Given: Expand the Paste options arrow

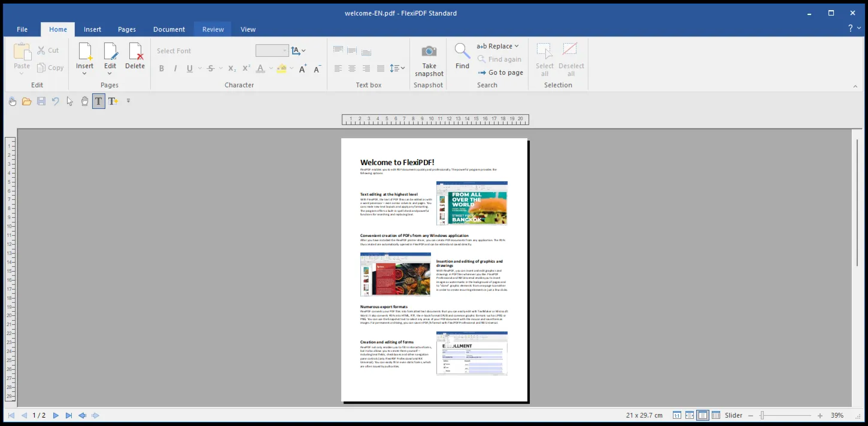Looking at the screenshot, I should (x=22, y=73).
